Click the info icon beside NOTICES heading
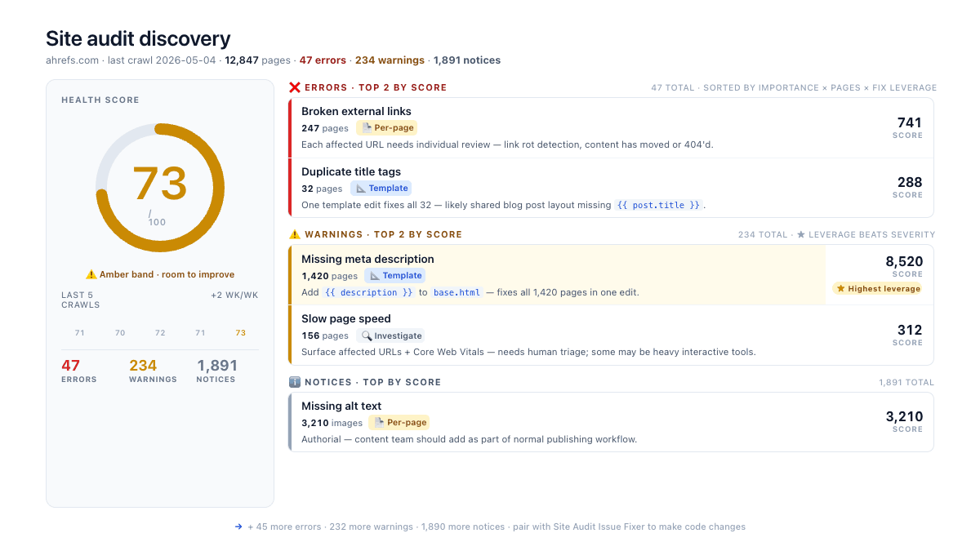Viewport: 980px width, 551px height. pos(295,382)
